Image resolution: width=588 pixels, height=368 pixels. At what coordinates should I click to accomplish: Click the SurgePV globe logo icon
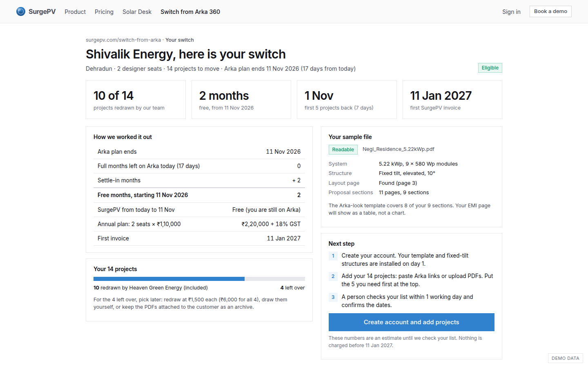tap(21, 11)
